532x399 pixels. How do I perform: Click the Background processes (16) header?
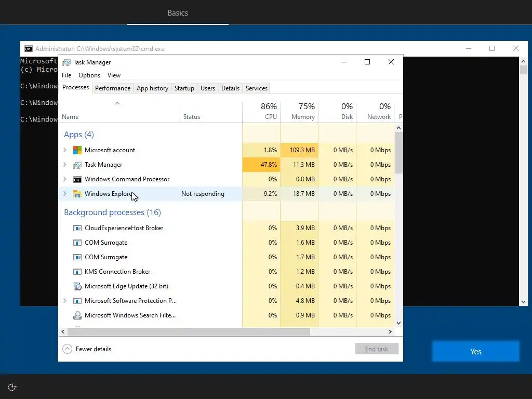click(112, 212)
